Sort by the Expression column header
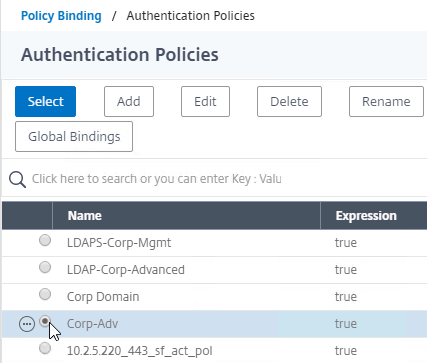The image size is (427, 363). click(366, 216)
